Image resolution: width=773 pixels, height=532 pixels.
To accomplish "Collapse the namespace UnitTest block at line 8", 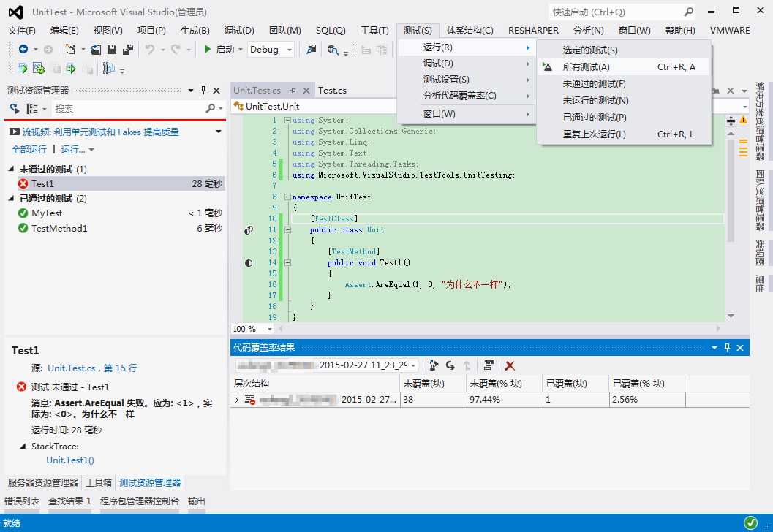I will pos(287,197).
